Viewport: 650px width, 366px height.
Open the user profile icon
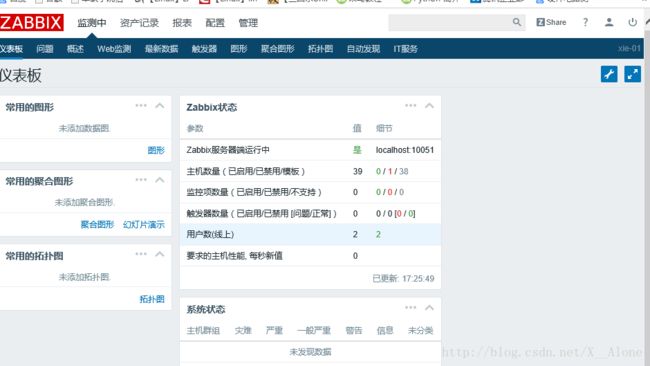(x=609, y=22)
